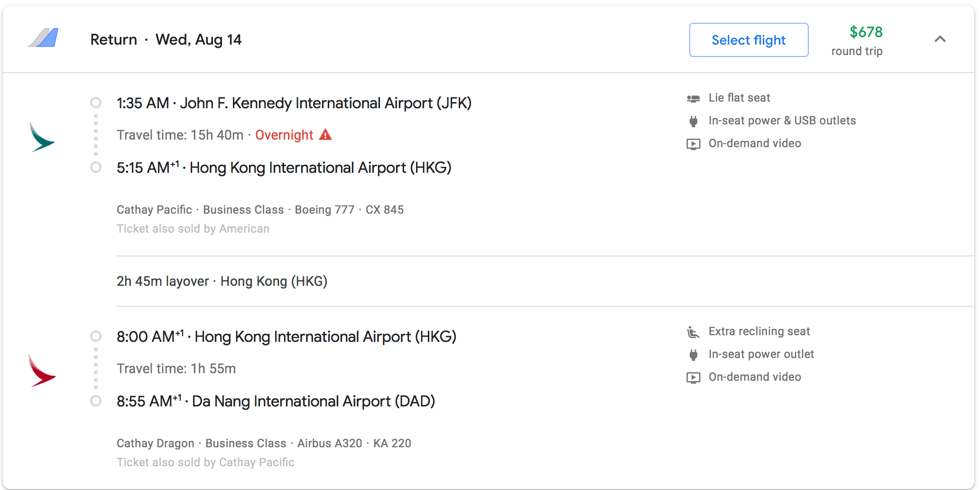Click the first flight's On-demand video icon
Viewport: 980px width, 490px height.
click(x=693, y=144)
